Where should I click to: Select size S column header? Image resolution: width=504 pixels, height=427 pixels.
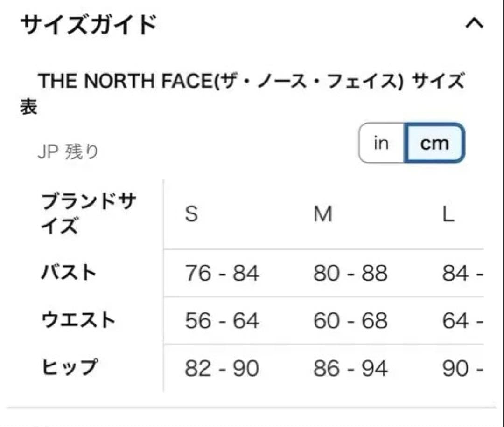tap(192, 214)
